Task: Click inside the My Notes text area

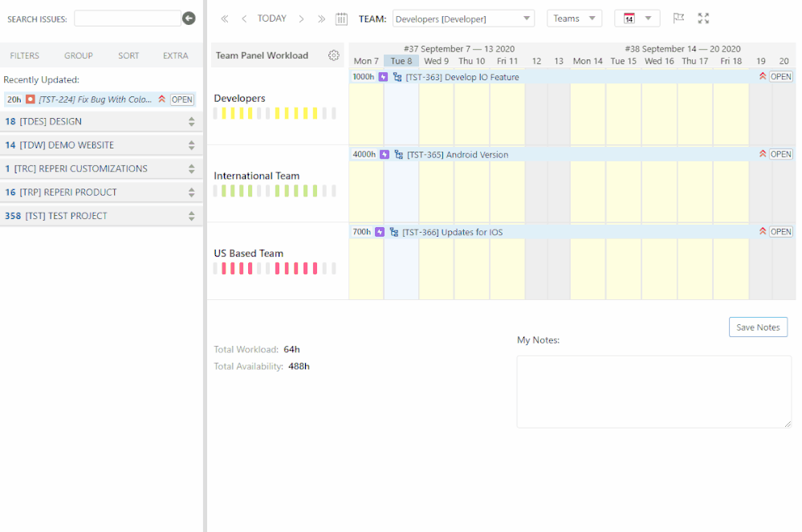Action: click(x=654, y=392)
